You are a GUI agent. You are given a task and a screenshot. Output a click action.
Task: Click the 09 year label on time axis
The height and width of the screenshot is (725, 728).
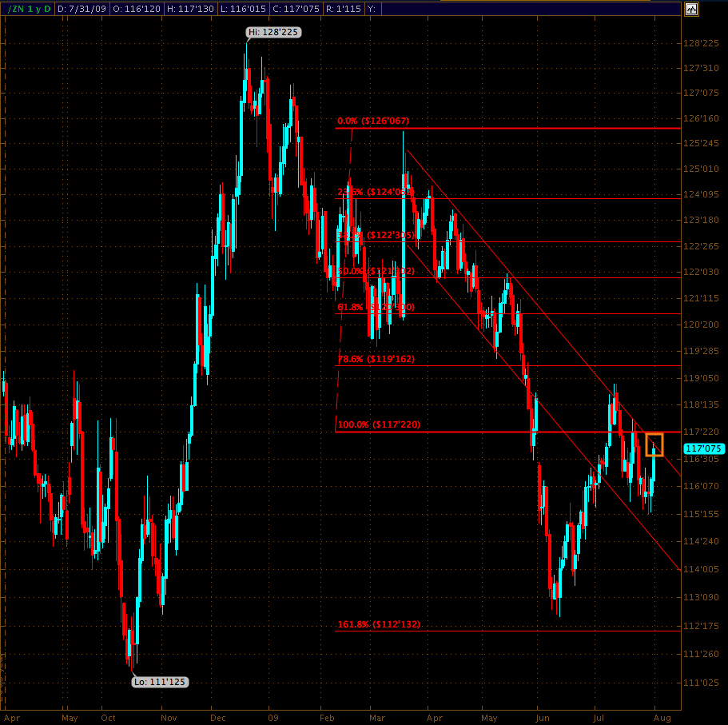273,718
